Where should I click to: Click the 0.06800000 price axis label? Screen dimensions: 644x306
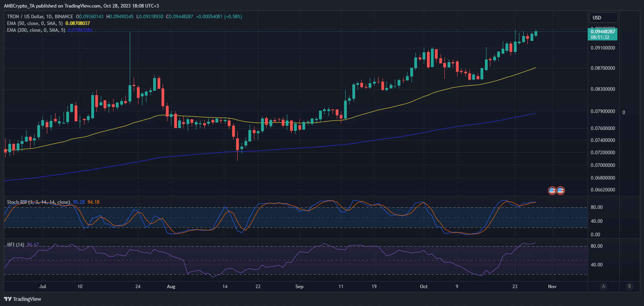click(603, 178)
